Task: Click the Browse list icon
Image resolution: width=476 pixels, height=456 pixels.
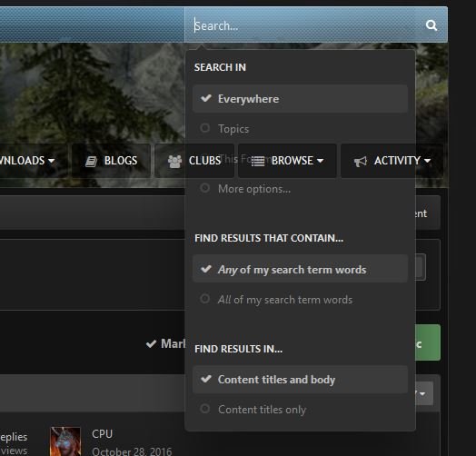Action: [258, 161]
